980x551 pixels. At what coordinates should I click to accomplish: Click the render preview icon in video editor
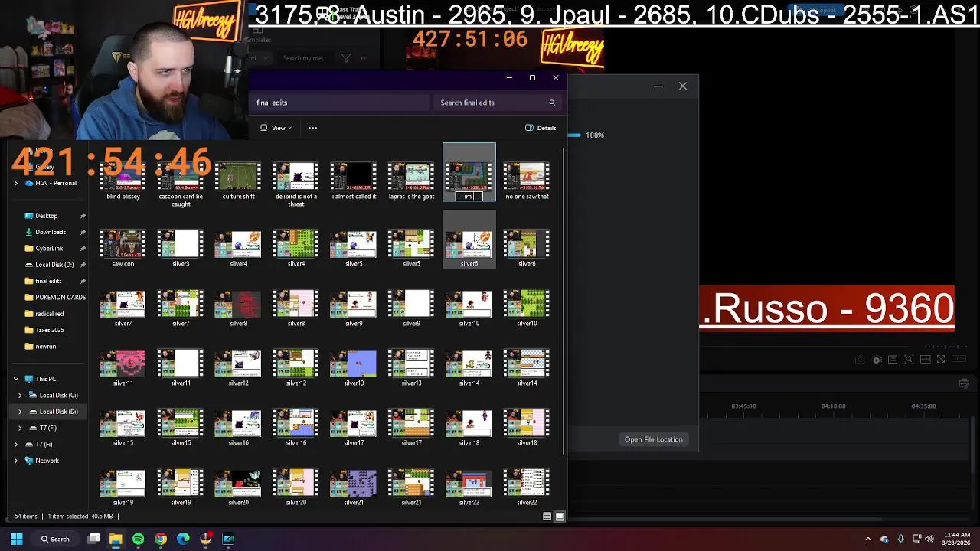(x=877, y=360)
